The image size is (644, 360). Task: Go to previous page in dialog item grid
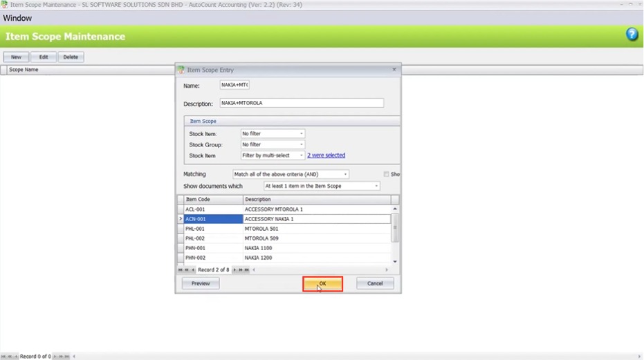tap(187, 269)
